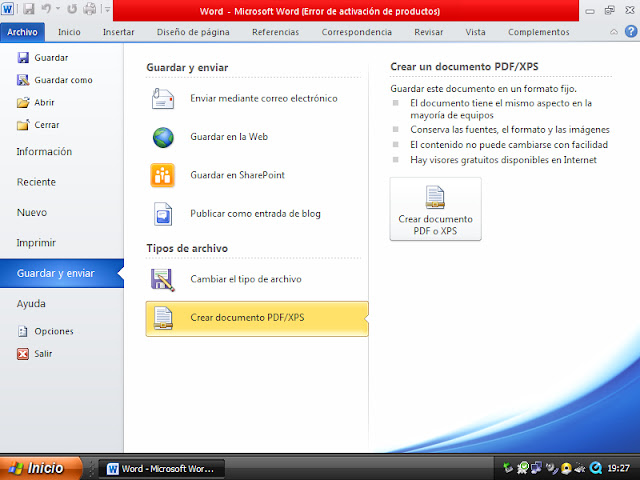Click the orange SharePoint icon
Viewport: 640px width, 480px height.
coord(162,175)
